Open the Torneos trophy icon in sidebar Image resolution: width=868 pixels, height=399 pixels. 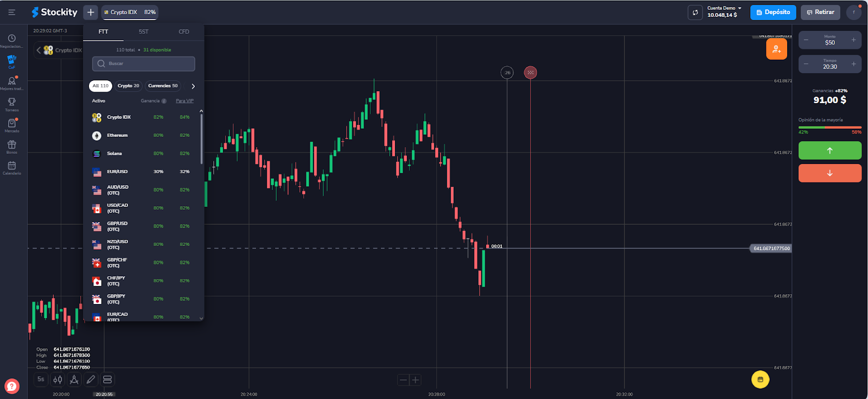[x=11, y=102]
